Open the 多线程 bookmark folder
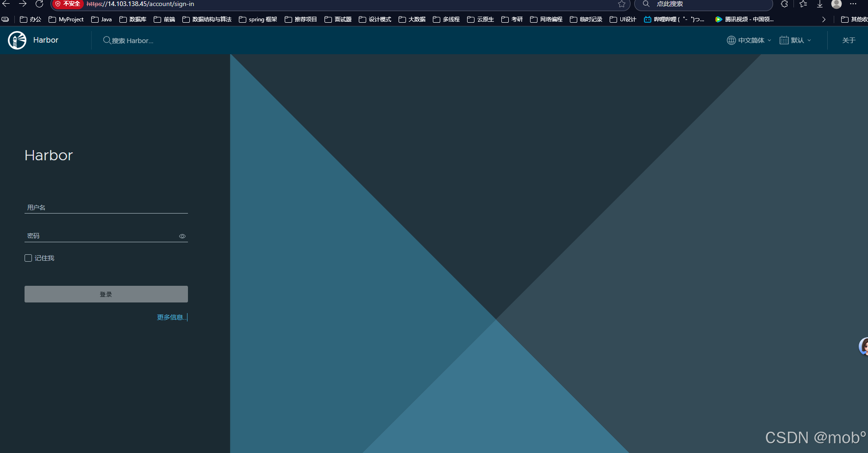 (x=446, y=19)
